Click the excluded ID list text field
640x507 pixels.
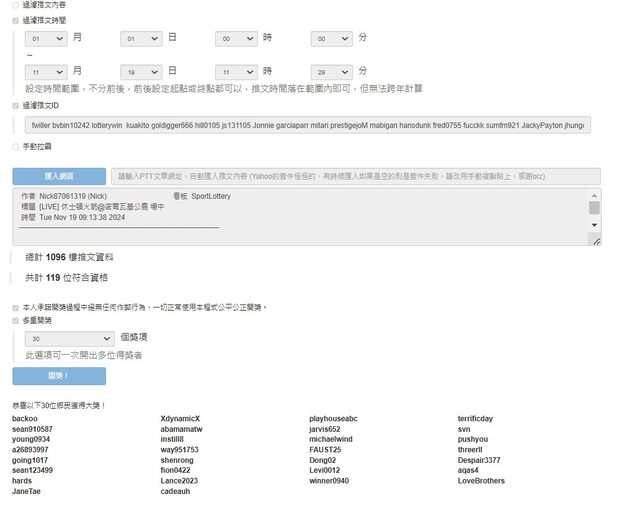click(308, 125)
